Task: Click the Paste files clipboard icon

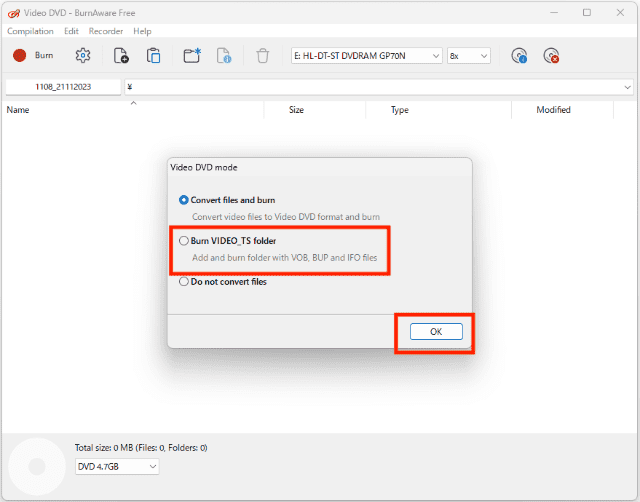Action: click(153, 56)
